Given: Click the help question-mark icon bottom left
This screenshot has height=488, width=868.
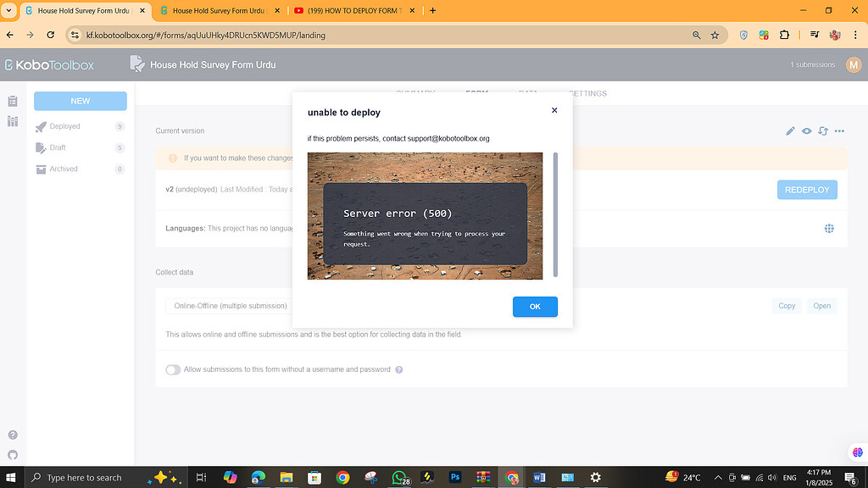Looking at the screenshot, I should point(13,434).
